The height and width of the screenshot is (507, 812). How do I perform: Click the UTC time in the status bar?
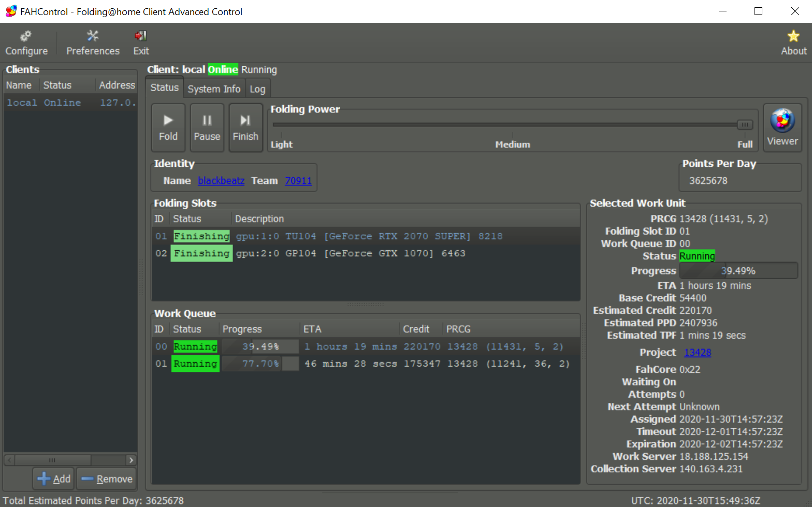(x=695, y=501)
